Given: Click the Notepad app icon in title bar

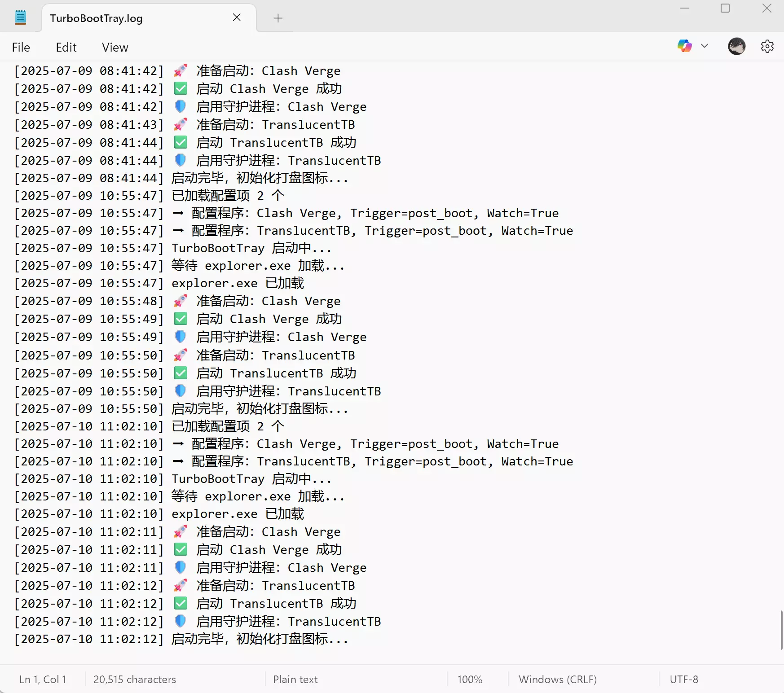Looking at the screenshot, I should point(21,18).
